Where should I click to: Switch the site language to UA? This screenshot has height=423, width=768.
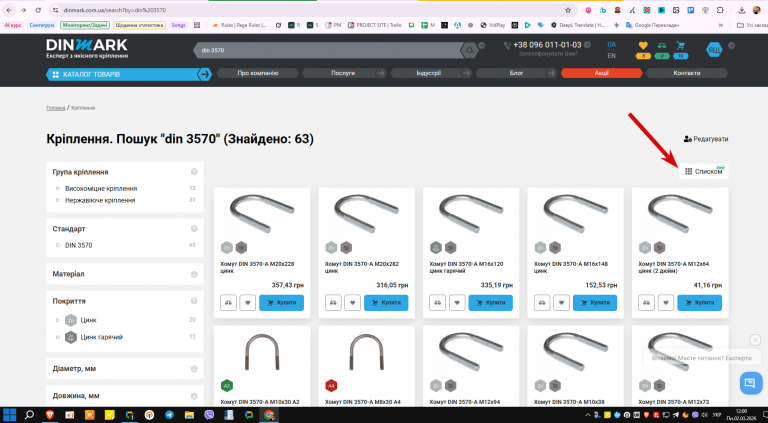pyautogui.click(x=611, y=45)
